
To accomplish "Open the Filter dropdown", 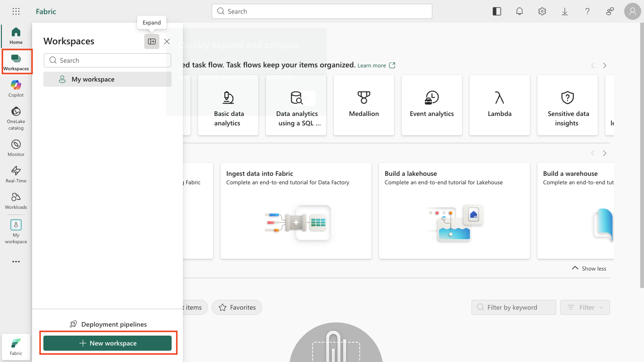I will tap(585, 307).
